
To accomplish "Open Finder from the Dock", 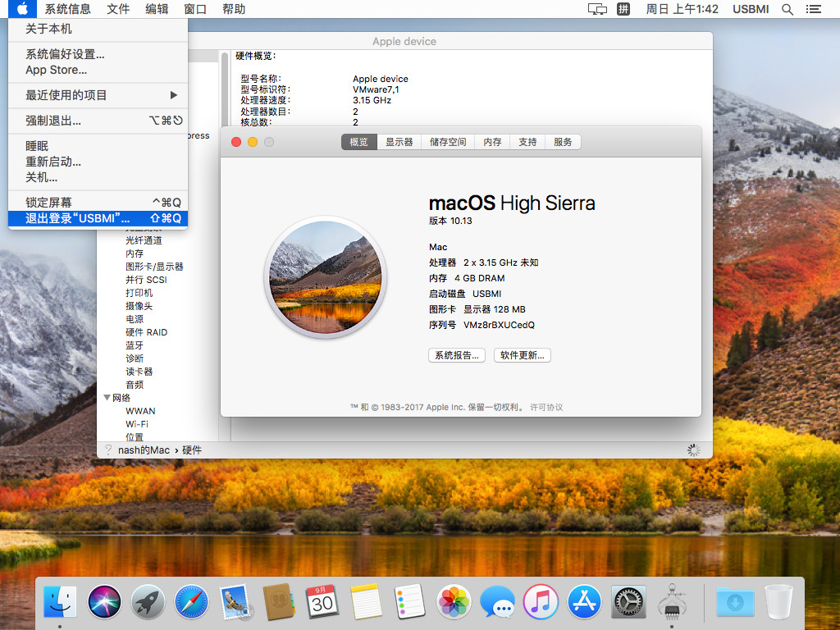I will tap(60, 601).
